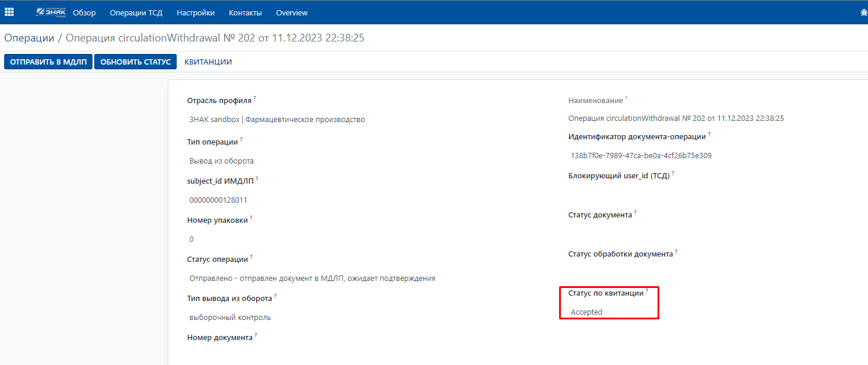868x365 pixels.
Task: Click help mark next to Статус операции
Action: click(251, 257)
